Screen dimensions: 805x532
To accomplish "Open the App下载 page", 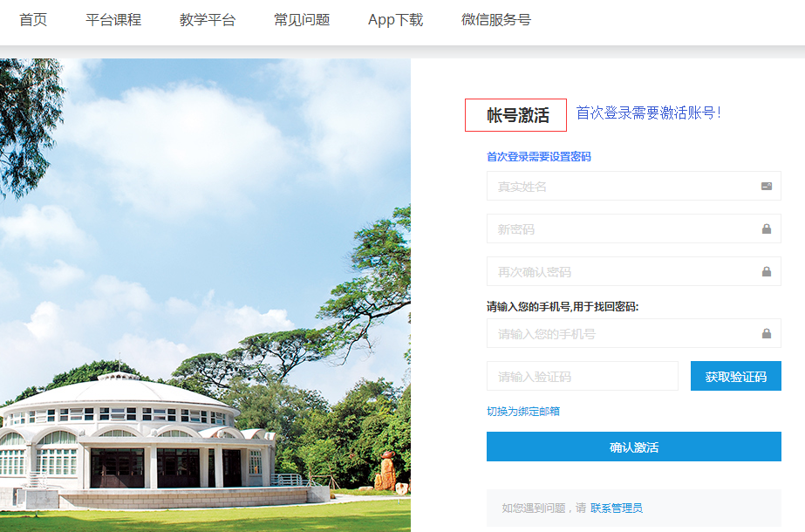I will (395, 20).
